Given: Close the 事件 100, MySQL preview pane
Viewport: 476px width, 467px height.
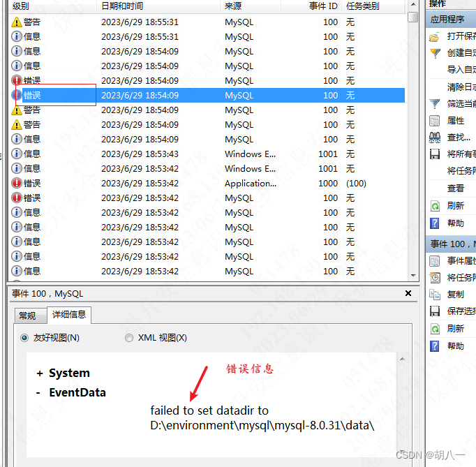Looking at the screenshot, I should click(408, 293).
